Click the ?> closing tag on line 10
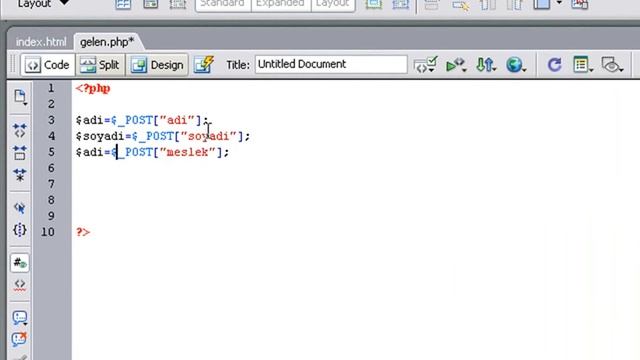 pos(83,232)
